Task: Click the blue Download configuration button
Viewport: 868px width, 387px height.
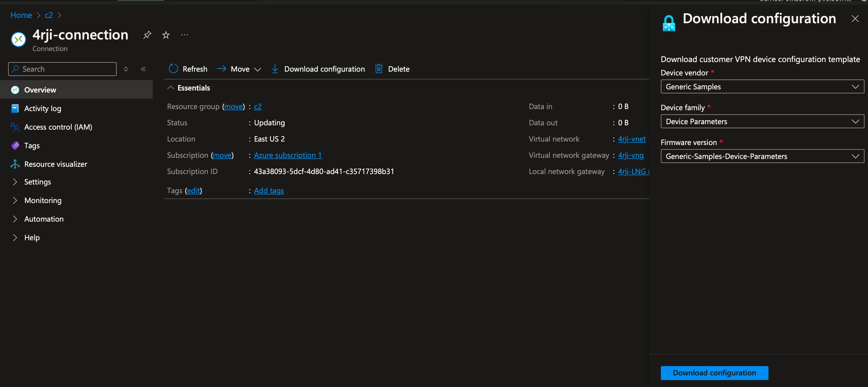Action: point(714,373)
